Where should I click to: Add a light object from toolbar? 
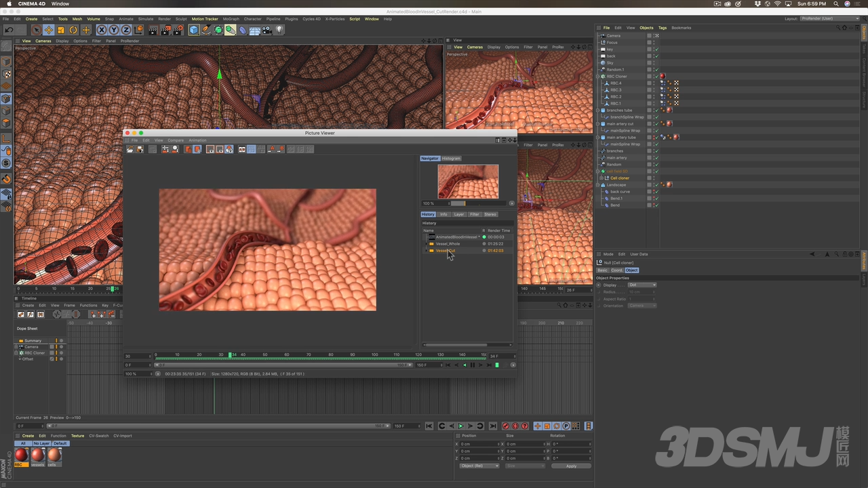tap(279, 30)
